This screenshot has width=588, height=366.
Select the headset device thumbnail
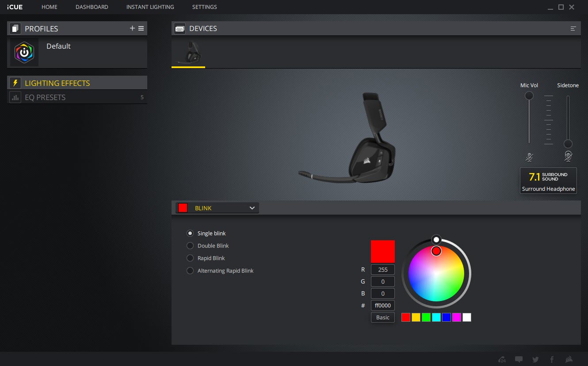coord(189,53)
